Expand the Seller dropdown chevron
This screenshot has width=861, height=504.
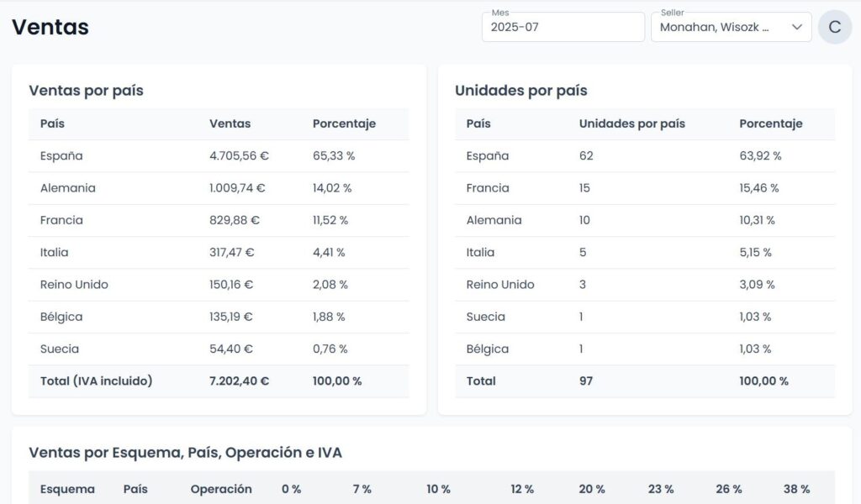(797, 27)
